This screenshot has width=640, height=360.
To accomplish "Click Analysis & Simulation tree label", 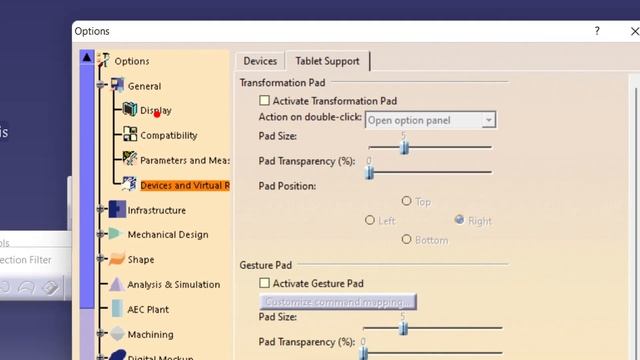I will coord(173,284).
